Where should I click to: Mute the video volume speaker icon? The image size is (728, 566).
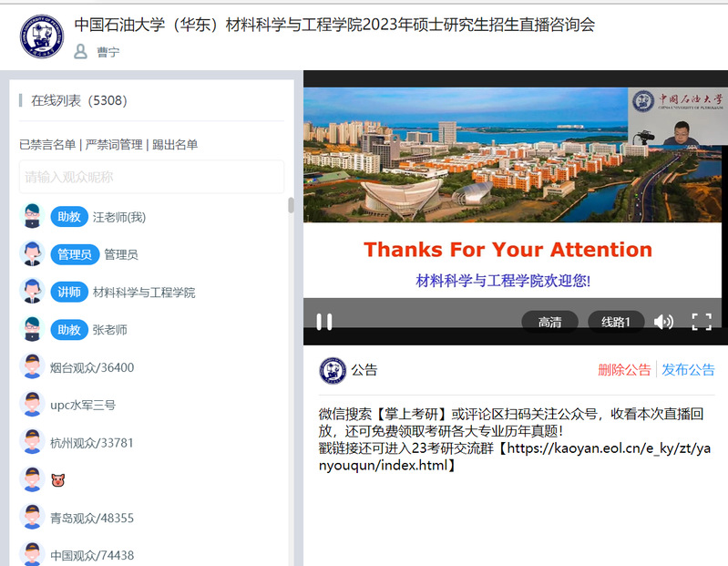(x=663, y=322)
